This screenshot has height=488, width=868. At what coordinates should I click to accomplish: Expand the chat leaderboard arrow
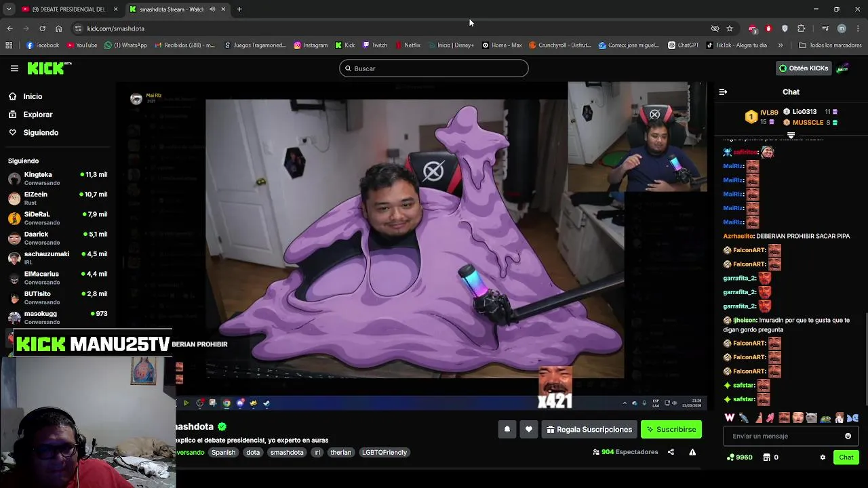791,135
